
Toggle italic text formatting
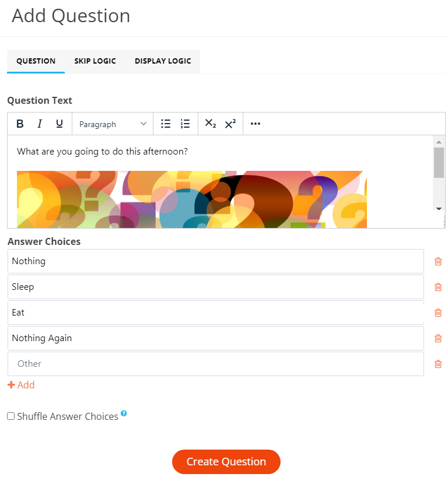40,124
